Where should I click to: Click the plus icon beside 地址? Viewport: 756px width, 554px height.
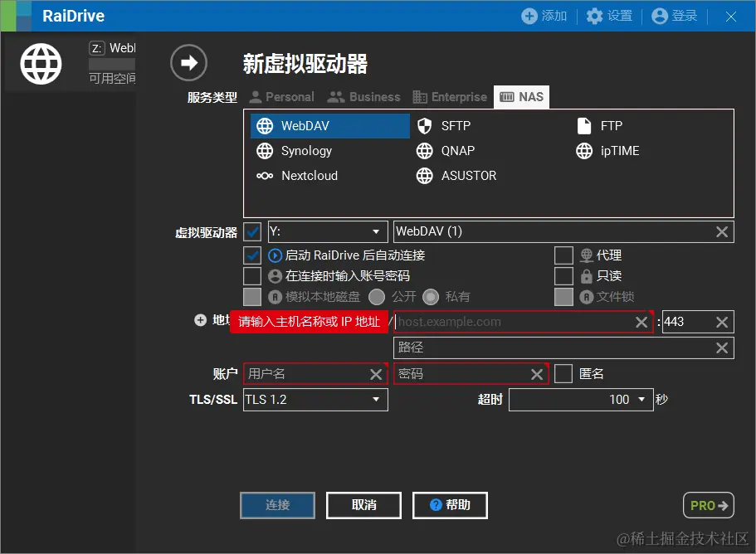200,320
